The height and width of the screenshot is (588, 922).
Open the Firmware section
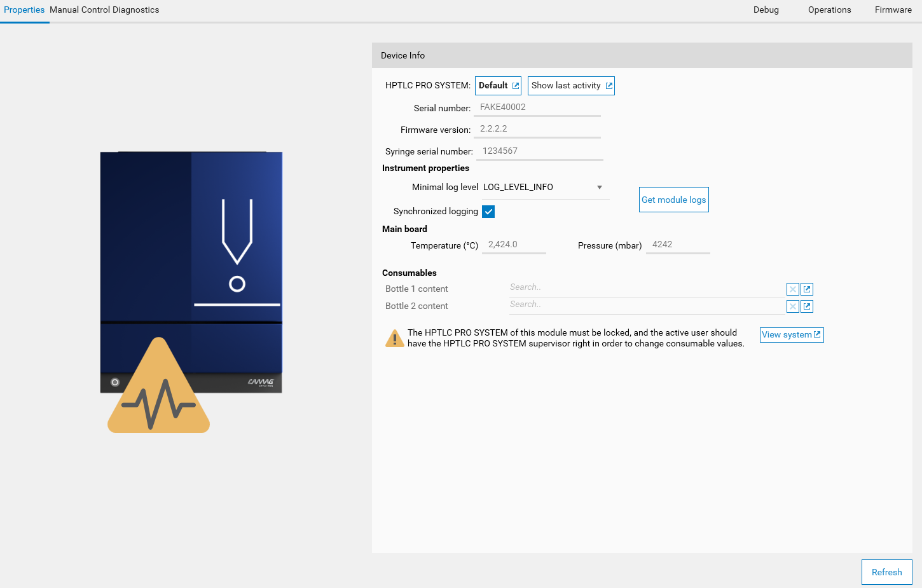pos(893,10)
